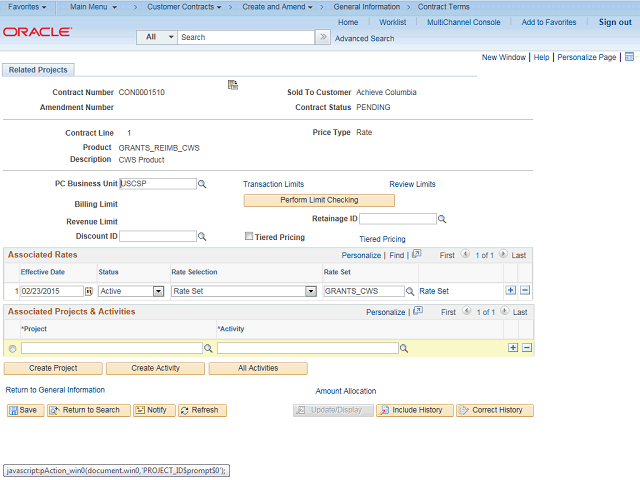The width and height of the screenshot is (640, 480).
Task: Delete the row in Associated Projects & Activities
Action: point(527,347)
